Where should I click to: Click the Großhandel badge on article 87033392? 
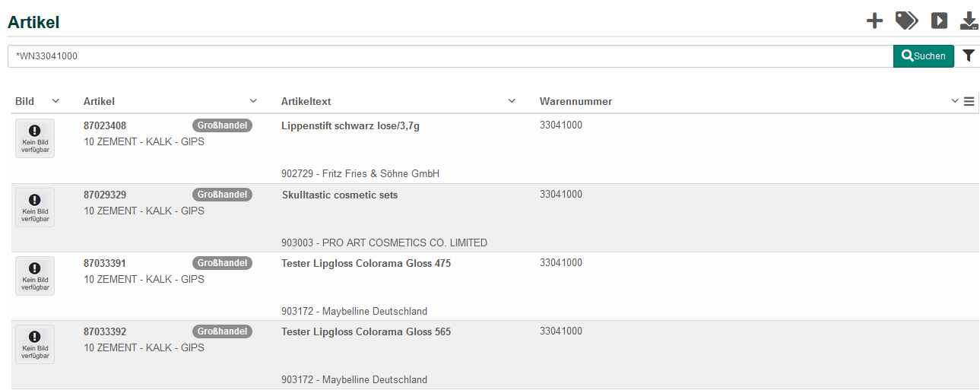222,331
